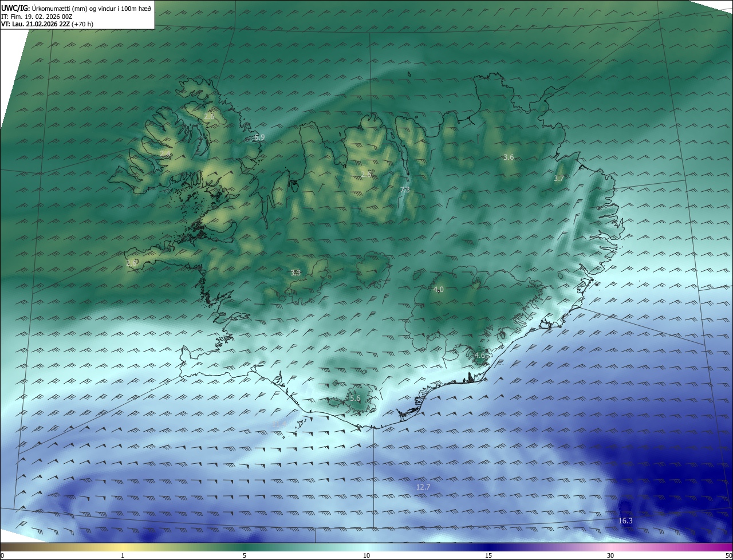This screenshot has width=733, height=560.
Task: Click the 12.7 value over the ocean
Action: 423,487
